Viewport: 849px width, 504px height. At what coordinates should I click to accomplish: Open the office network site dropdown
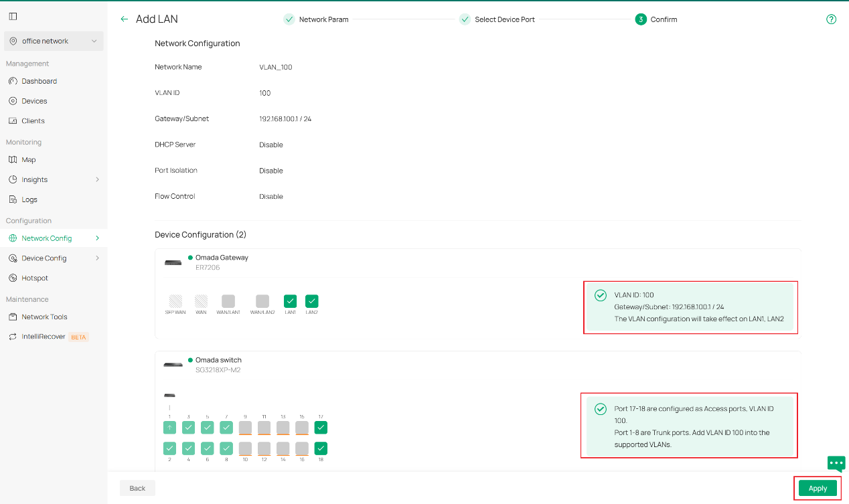54,41
